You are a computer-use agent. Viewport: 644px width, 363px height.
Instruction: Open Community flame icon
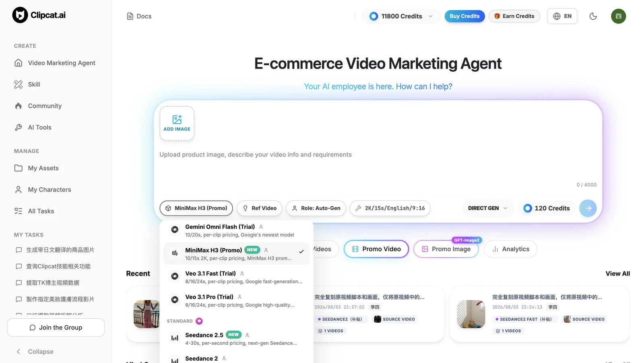(x=18, y=106)
